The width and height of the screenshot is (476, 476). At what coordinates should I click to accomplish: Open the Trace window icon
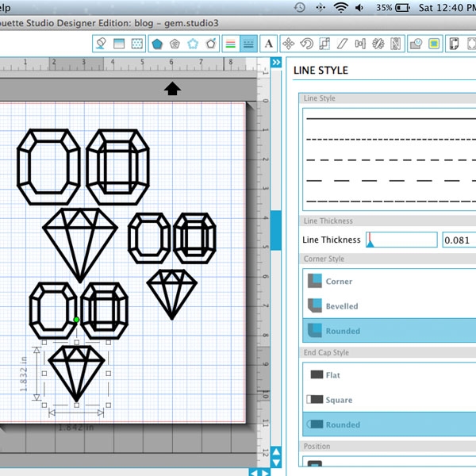tap(454, 44)
